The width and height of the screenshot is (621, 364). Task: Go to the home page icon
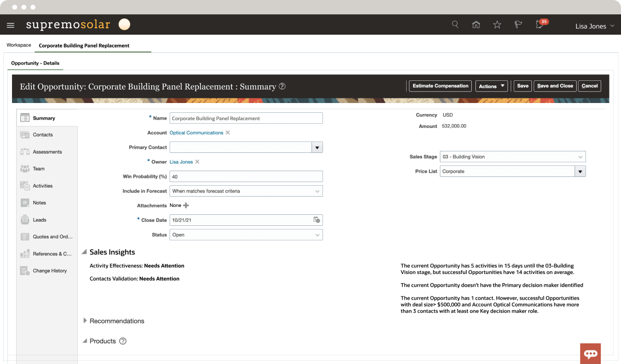point(476,24)
